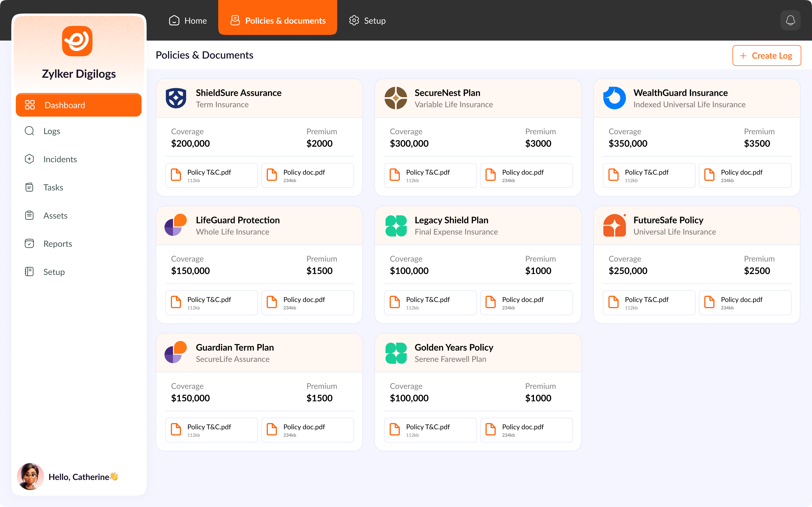This screenshot has width=812, height=507.
Task: Click the Zylker Digilogs logo
Action: pyautogui.click(x=77, y=41)
